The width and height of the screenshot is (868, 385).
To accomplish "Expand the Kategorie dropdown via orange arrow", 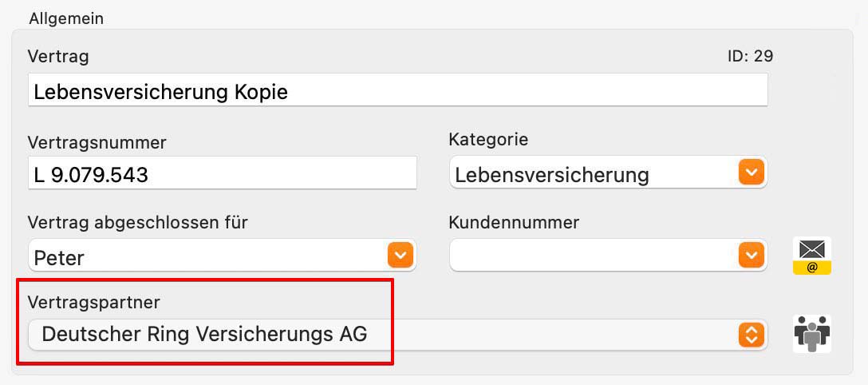I will (x=752, y=173).
